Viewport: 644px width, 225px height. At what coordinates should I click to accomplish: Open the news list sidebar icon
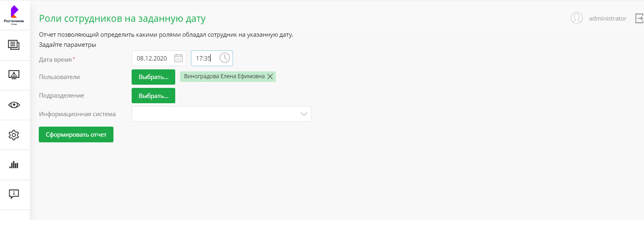pos(14,45)
